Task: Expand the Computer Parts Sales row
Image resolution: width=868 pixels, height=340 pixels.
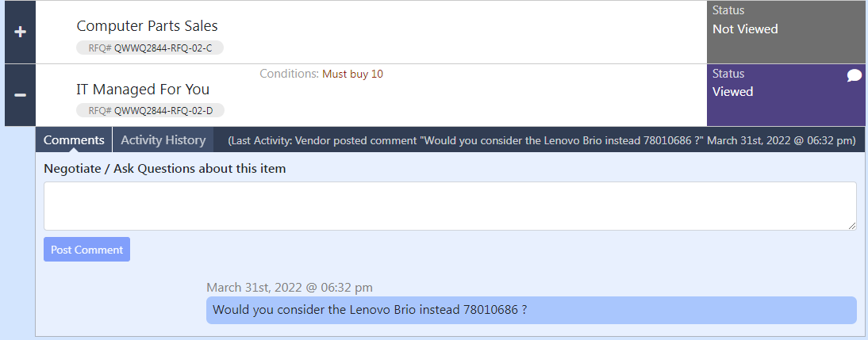Action: (x=20, y=32)
